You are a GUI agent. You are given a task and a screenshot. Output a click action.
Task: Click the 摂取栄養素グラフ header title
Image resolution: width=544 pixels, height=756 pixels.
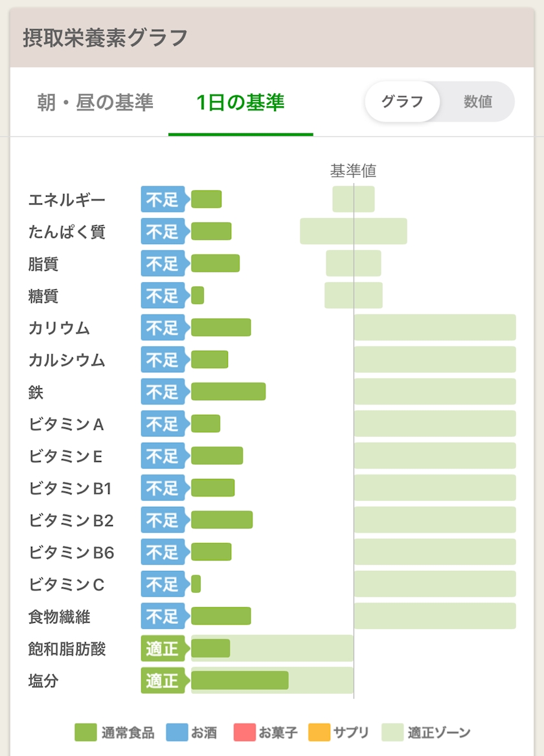coord(105,38)
